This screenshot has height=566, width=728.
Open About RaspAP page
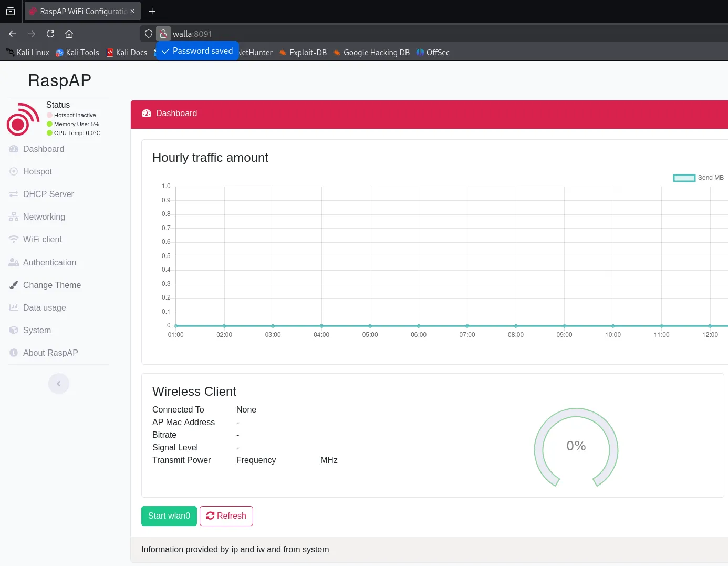pyautogui.click(x=50, y=353)
